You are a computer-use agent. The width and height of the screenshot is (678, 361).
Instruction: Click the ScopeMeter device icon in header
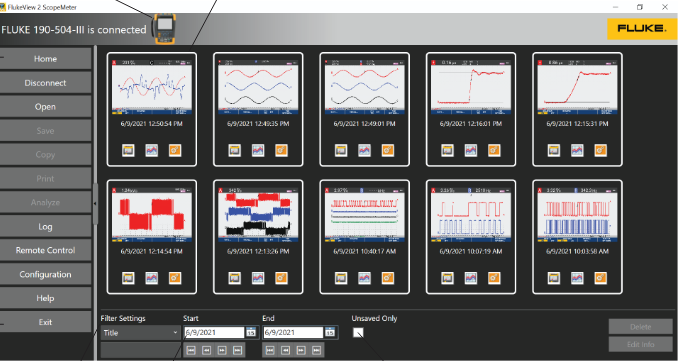[x=165, y=29]
